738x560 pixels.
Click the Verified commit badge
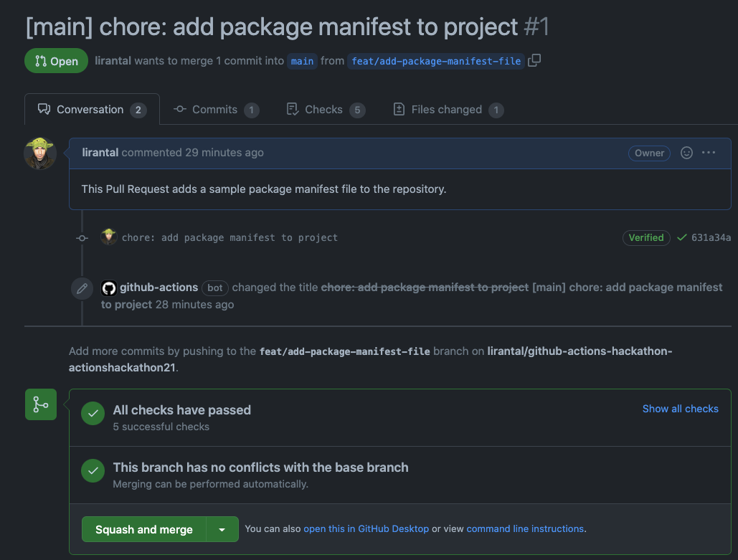(646, 237)
